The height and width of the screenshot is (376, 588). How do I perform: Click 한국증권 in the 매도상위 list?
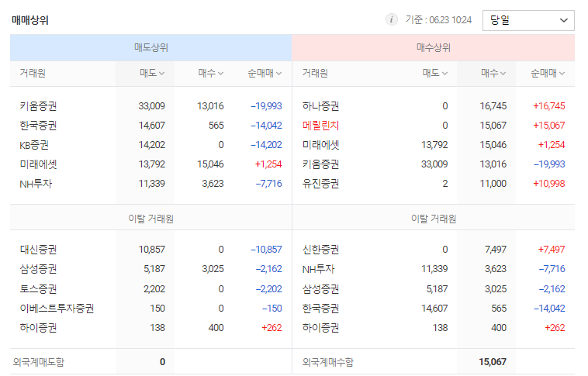(x=38, y=126)
